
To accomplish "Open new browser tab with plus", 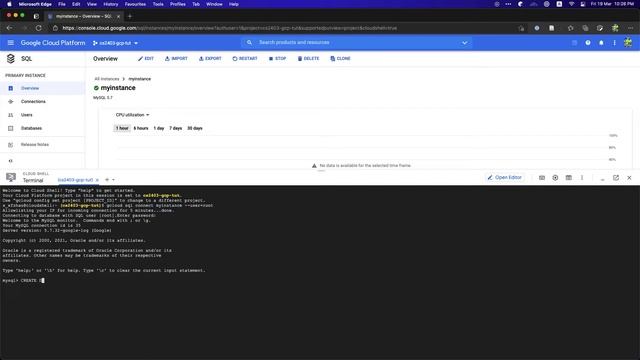I will pos(130,16).
